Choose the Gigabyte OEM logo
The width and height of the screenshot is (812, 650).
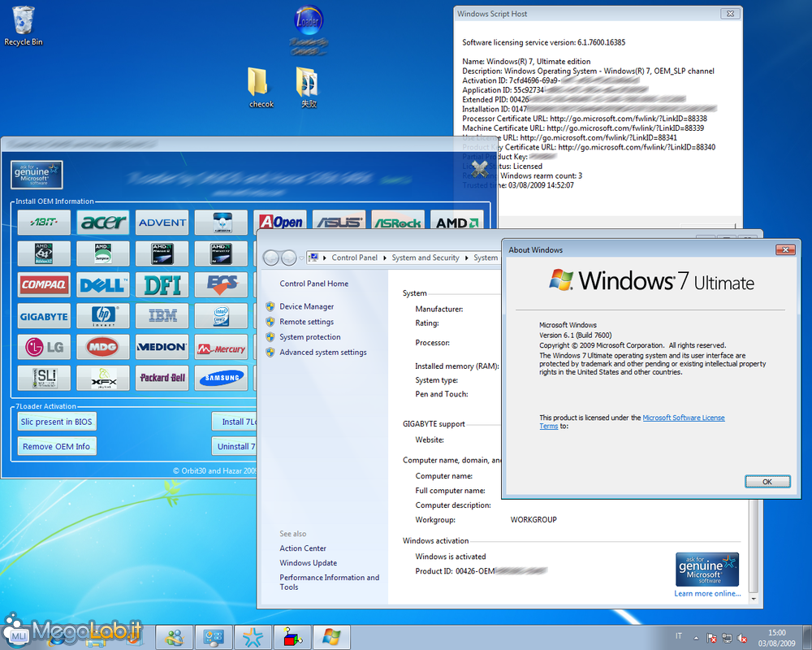[44, 316]
